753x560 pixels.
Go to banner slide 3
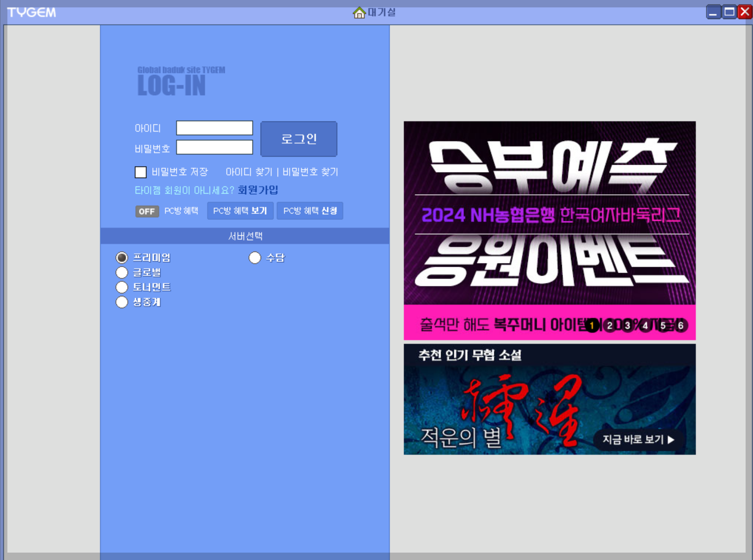tap(627, 325)
